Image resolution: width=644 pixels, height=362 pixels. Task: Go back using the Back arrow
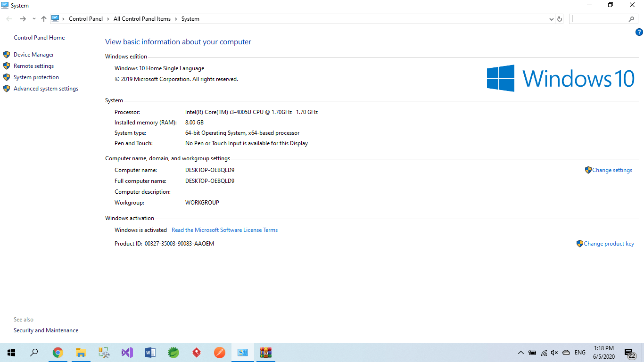click(9, 19)
